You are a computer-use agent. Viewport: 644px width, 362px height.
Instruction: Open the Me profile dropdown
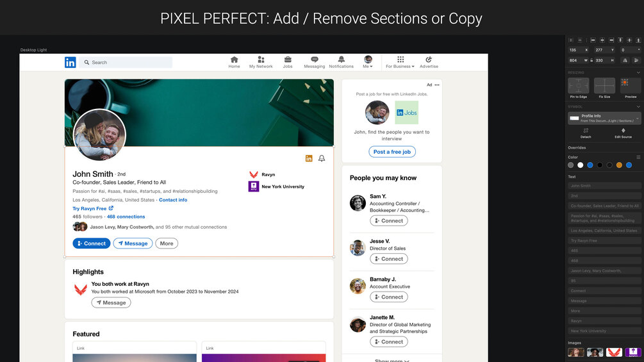tap(368, 62)
